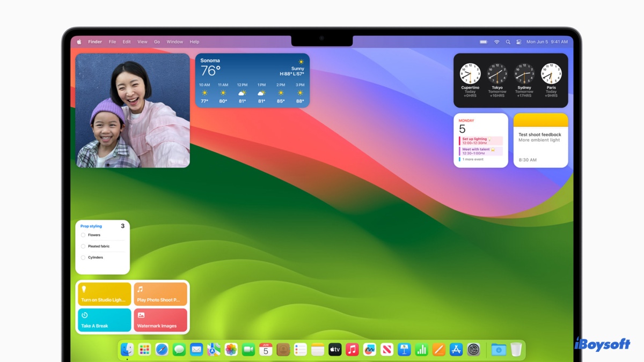Launch FaceTime from the dock
The image size is (644, 362).
pos(248,350)
